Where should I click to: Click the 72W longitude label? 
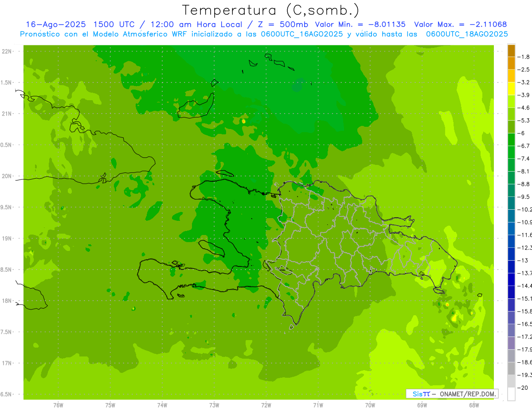[x=266, y=405]
